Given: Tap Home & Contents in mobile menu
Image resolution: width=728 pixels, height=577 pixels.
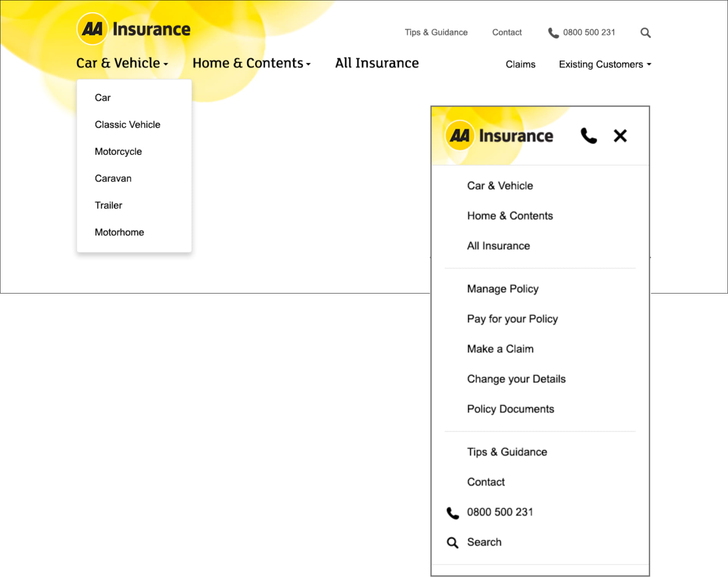Looking at the screenshot, I should pos(510,216).
